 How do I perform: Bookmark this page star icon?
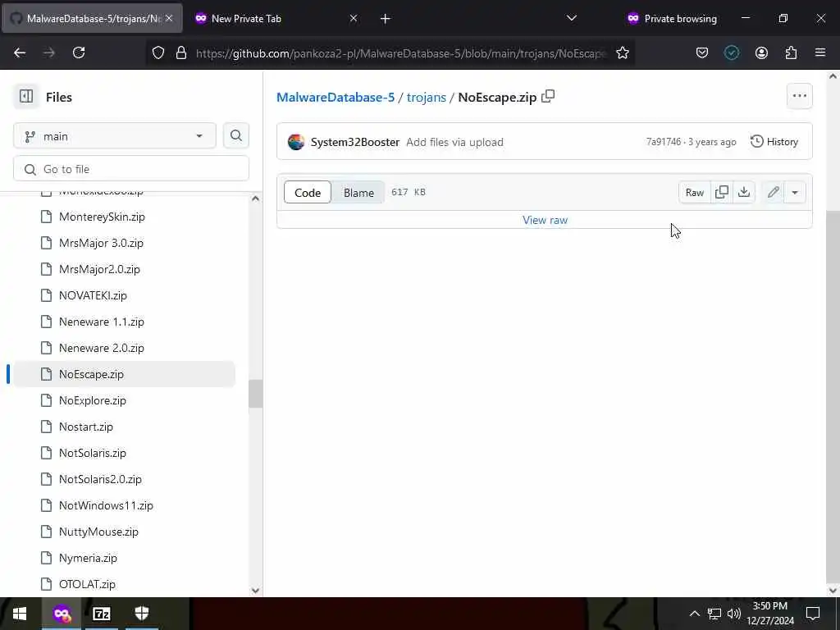click(x=622, y=52)
